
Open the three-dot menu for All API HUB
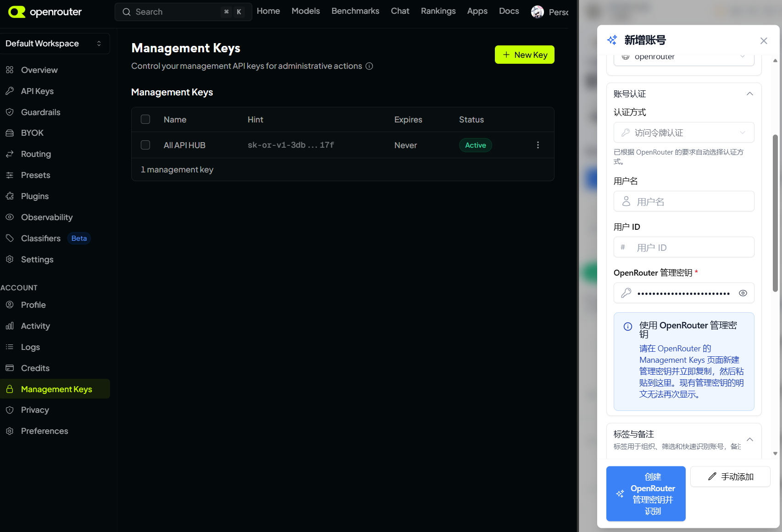pos(538,145)
